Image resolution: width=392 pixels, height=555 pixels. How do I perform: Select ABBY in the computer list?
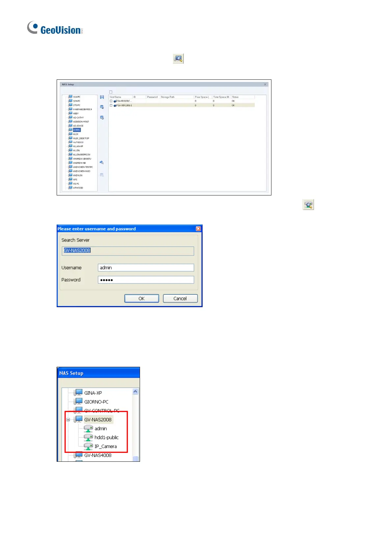pos(76,113)
